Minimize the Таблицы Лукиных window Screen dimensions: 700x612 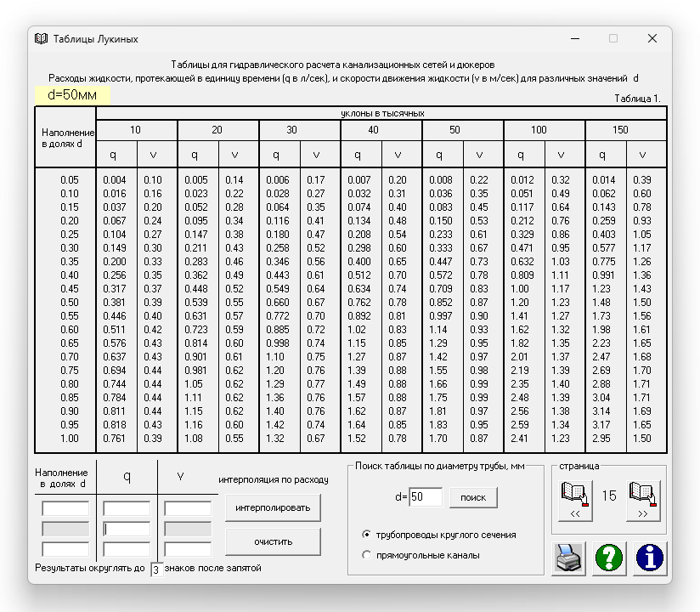[x=575, y=39]
